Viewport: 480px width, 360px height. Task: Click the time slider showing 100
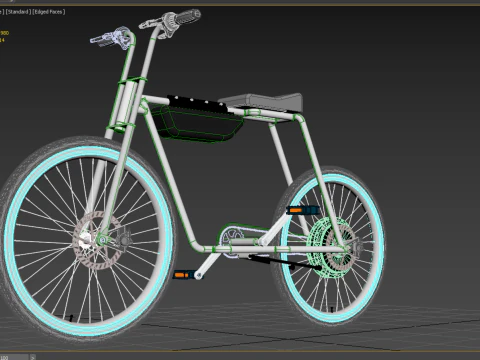14,357
